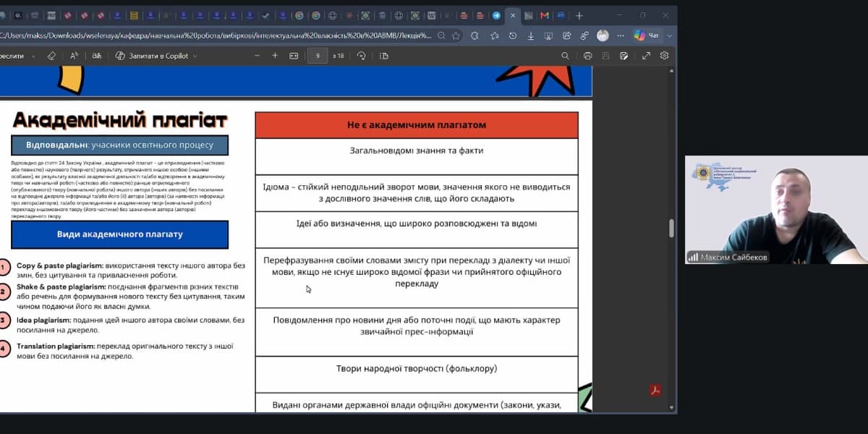
Task: Click Відповідальні: учасники освітнього процесу box
Action: pyautogui.click(x=119, y=145)
